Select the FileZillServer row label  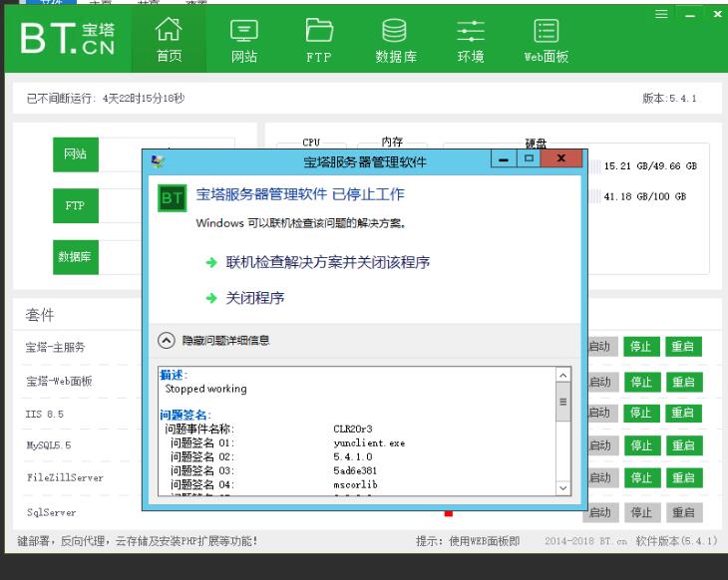65,477
